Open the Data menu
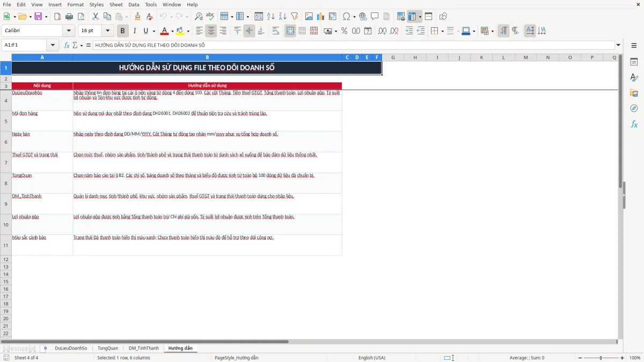644x362 pixels. point(134,4)
